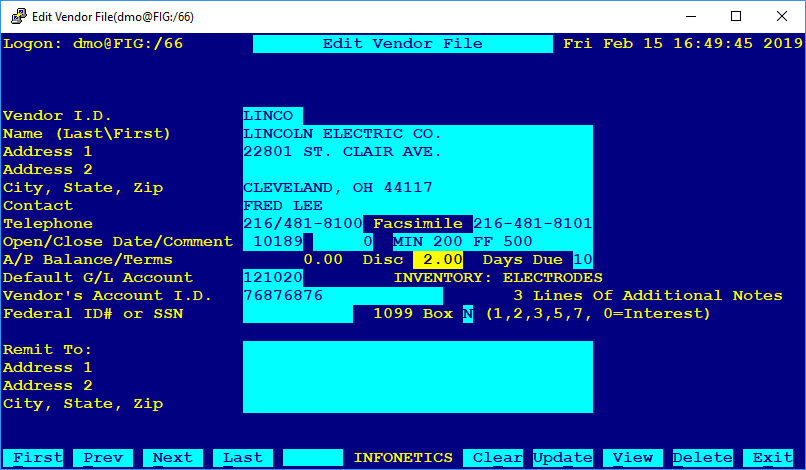Viewport: 806px width, 470px height.
Task: Edit Address 1 field 22801 ST. CLAIR AVE.
Action: 418,152
